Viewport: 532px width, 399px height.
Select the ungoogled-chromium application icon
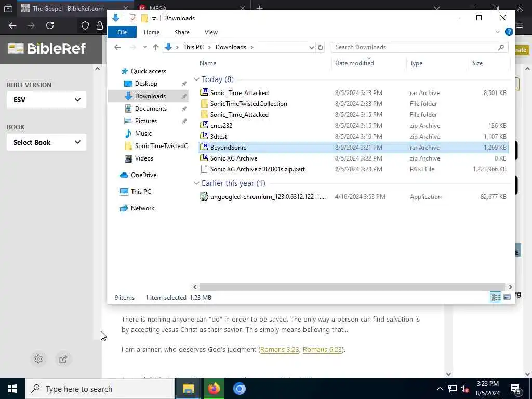pos(204,197)
